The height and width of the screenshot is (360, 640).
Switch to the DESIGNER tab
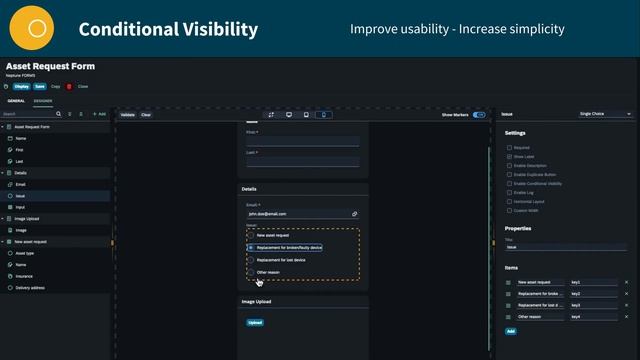click(x=43, y=101)
